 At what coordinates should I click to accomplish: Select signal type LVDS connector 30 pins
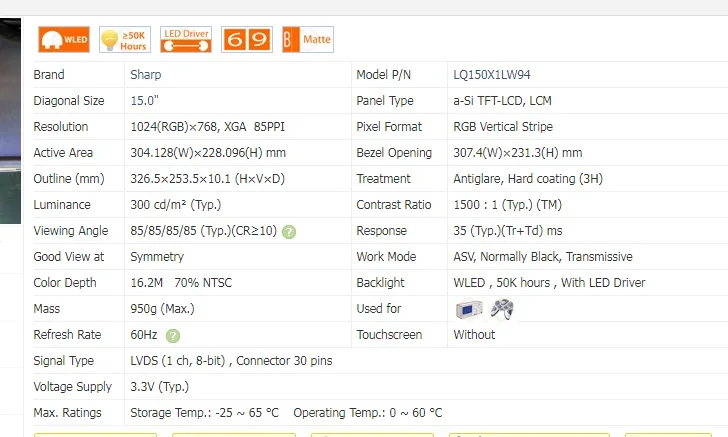231,361
